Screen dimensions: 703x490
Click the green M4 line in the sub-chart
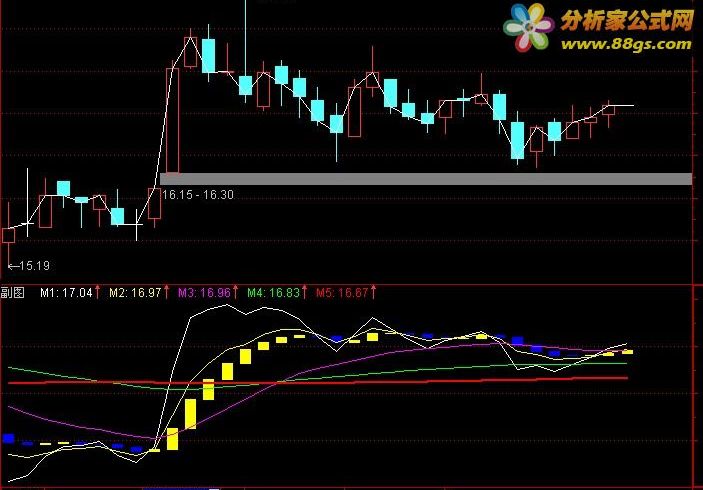coord(318,376)
